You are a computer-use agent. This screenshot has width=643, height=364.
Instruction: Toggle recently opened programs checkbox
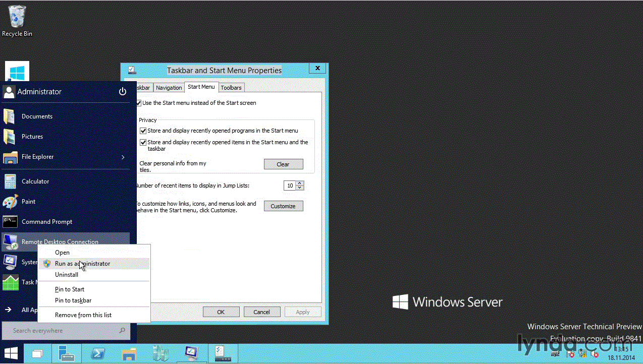pyautogui.click(x=143, y=131)
